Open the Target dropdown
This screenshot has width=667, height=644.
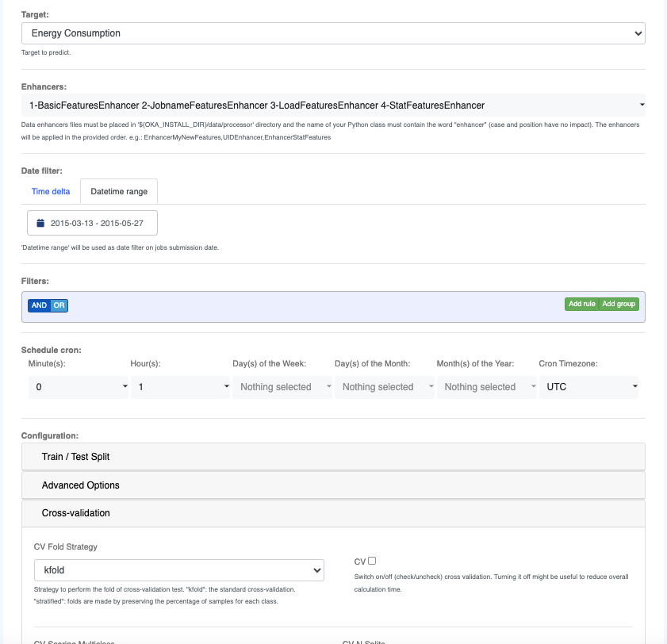[x=333, y=33]
